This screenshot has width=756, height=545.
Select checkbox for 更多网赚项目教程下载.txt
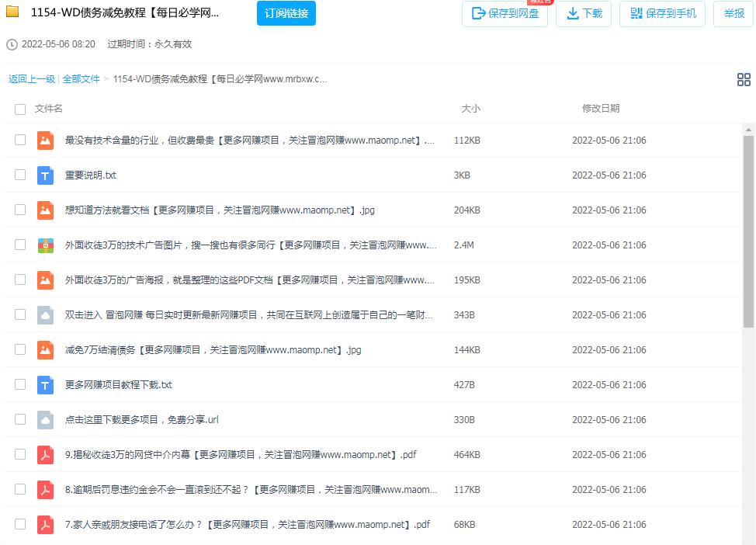[x=20, y=384]
